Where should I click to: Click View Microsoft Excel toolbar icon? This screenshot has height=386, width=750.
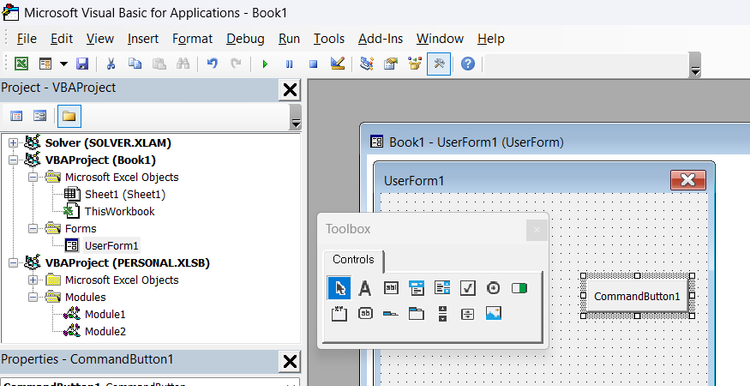[21, 64]
